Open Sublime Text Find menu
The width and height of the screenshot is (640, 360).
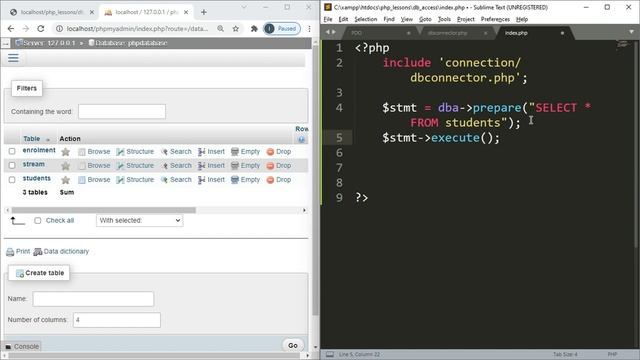tap(389, 19)
